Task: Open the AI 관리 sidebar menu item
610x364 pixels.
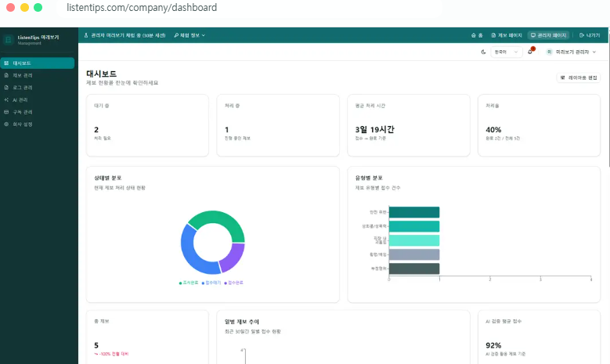Action: point(38,100)
